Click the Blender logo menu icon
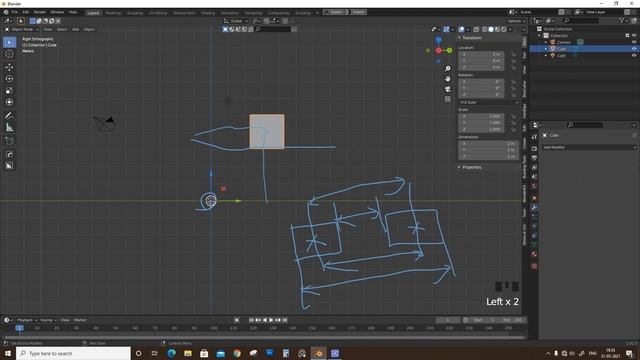The height and width of the screenshot is (360, 640). [x=6, y=12]
